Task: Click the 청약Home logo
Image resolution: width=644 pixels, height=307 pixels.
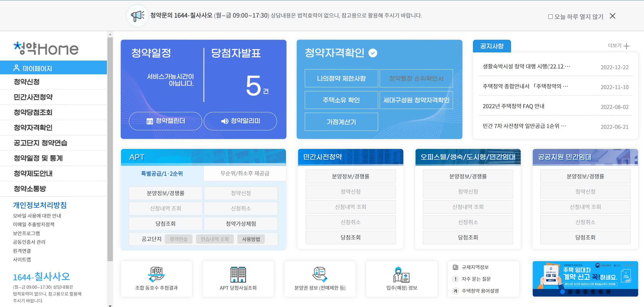Action: tap(46, 48)
